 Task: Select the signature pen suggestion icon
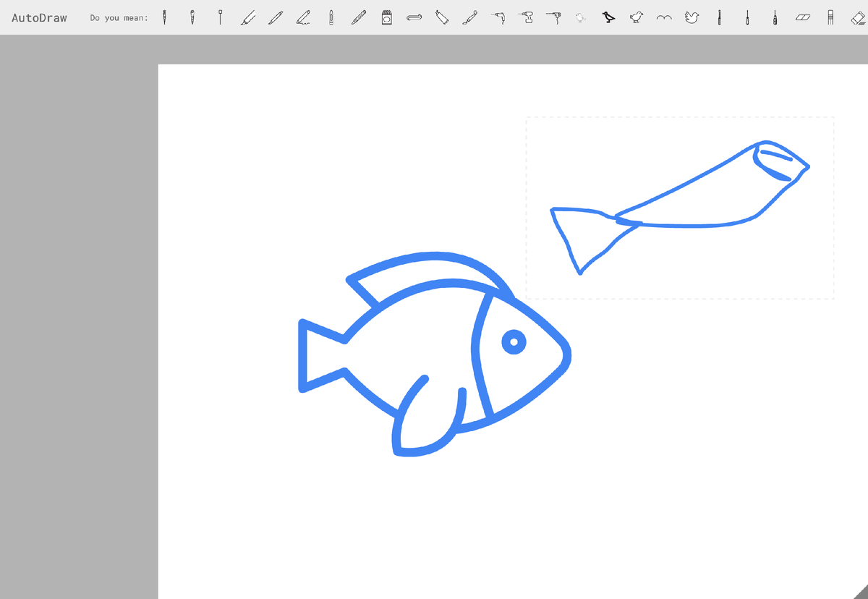[303, 17]
